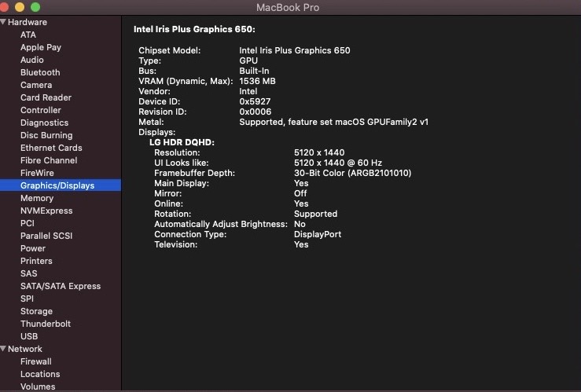Screen dimensions: 581x392
Task: Select Volumes under Network
Action: 38,387
